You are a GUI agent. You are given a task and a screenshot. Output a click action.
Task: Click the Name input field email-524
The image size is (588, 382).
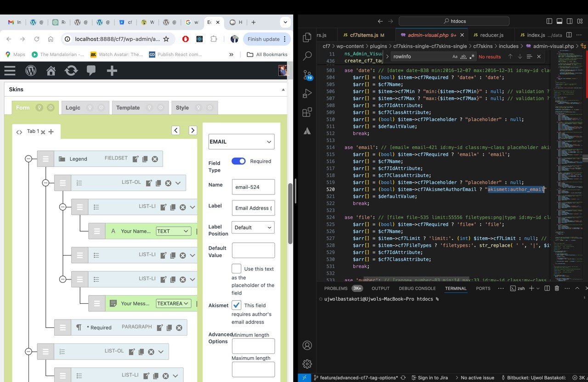253,187
